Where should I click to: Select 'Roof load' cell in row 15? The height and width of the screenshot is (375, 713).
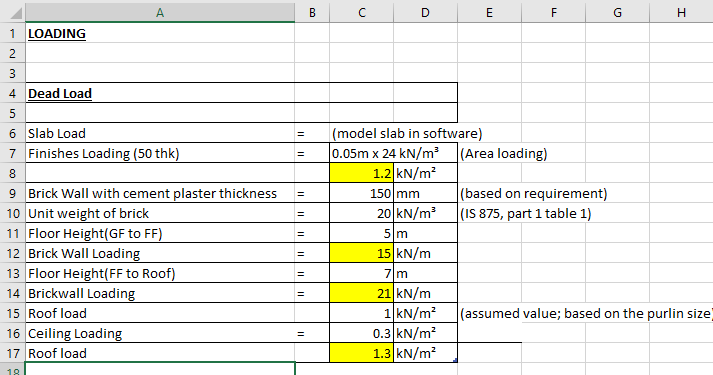pos(160,313)
